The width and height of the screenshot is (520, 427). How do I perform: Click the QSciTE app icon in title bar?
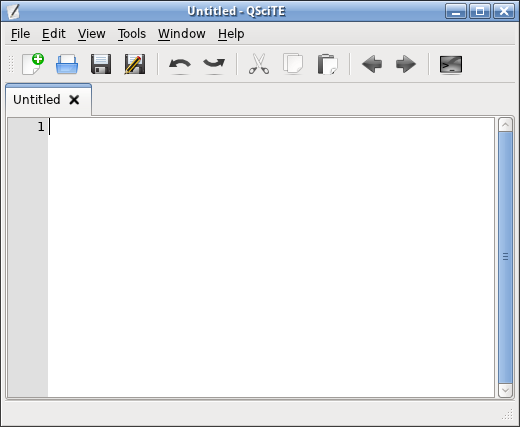click(x=13, y=12)
